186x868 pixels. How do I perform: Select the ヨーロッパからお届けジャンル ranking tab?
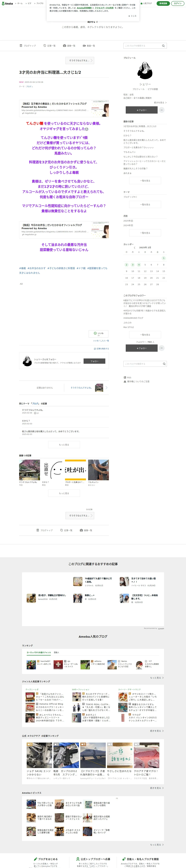(x=39, y=653)
